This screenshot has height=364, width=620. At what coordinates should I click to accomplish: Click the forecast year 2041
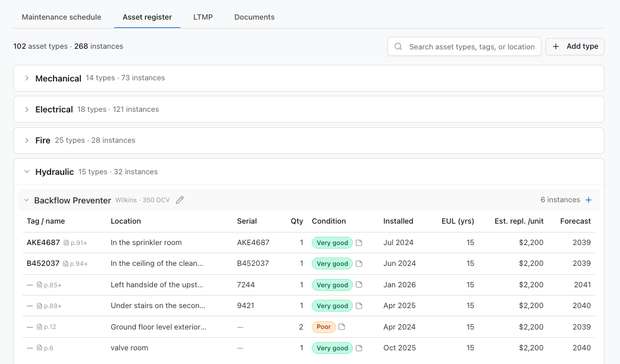click(583, 284)
